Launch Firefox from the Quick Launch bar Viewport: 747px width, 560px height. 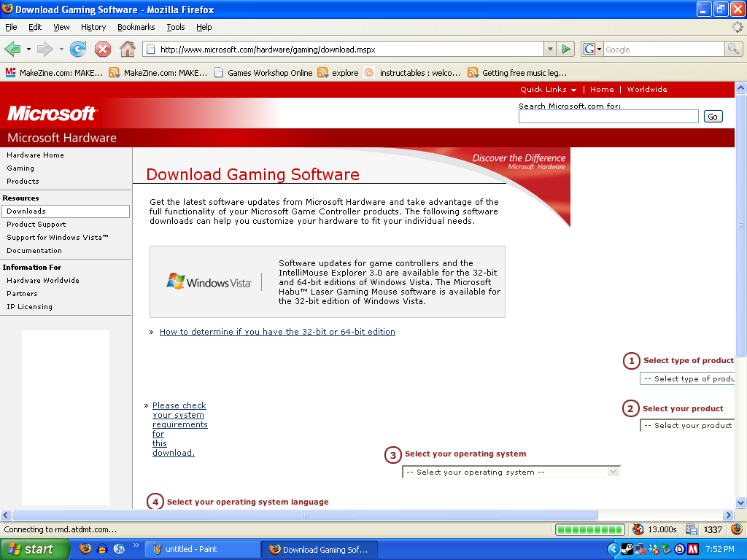click(x=85, y=549)
